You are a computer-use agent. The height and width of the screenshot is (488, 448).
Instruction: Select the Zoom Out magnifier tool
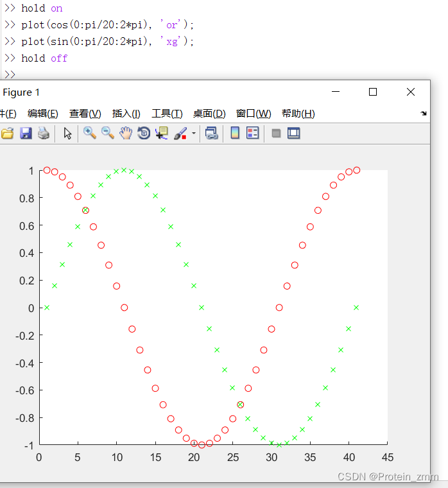click(108, 133)
